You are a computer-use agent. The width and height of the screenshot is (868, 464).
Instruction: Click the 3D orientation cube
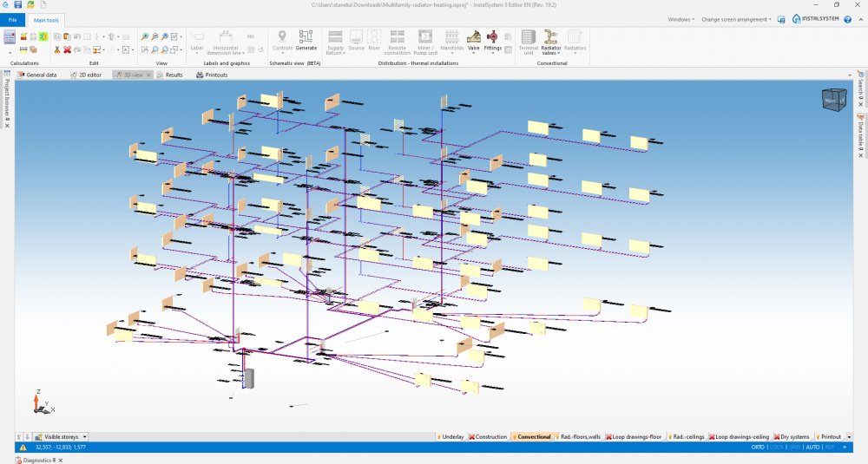tap(833, 100)
